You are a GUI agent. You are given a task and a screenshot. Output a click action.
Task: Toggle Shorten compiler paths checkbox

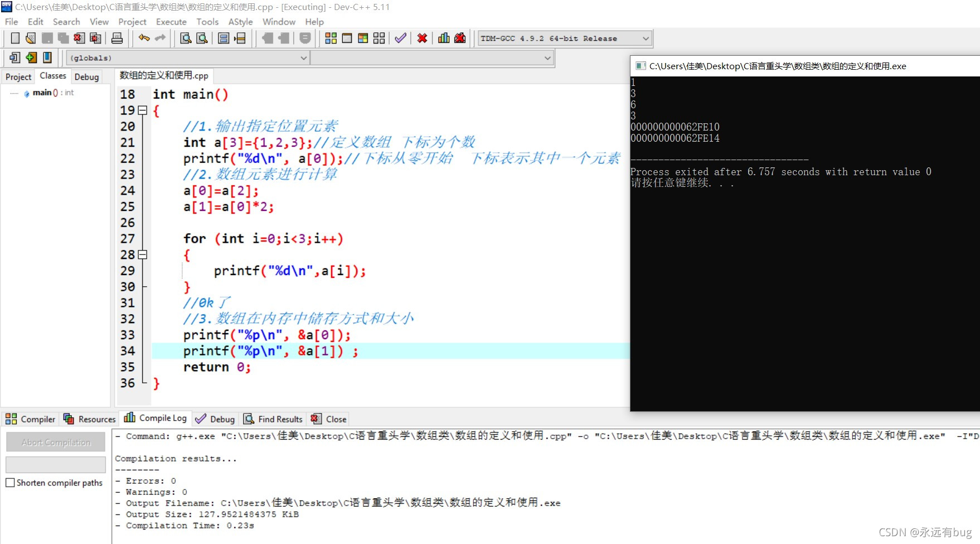(x=10, y=483)
